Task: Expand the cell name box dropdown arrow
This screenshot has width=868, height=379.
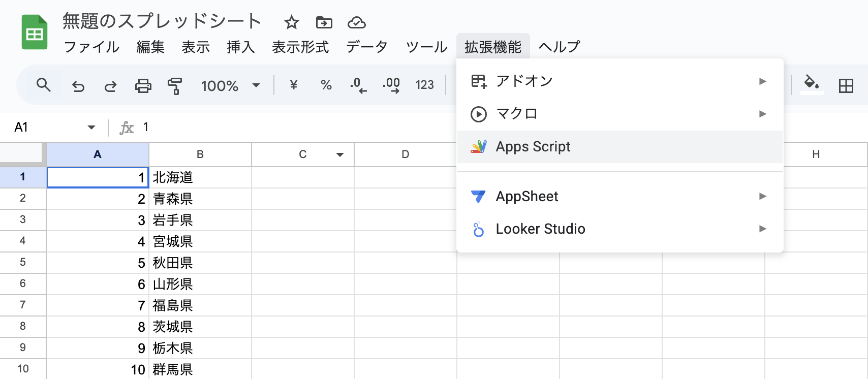Action: pos(91,127)
